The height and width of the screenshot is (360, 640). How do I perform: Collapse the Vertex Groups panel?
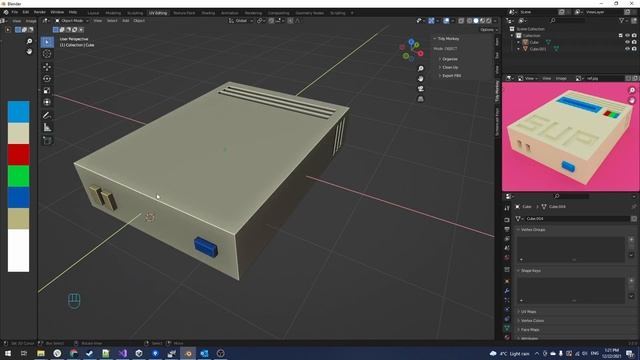point(533,230)
